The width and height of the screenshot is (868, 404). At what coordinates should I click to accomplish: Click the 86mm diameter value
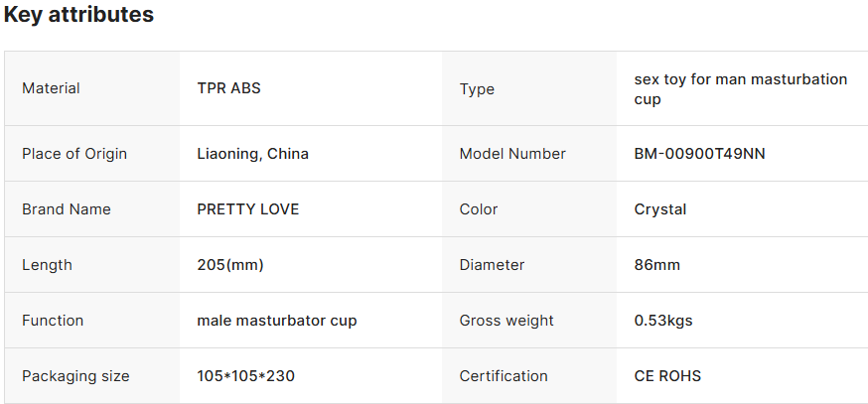click(656, 265)
